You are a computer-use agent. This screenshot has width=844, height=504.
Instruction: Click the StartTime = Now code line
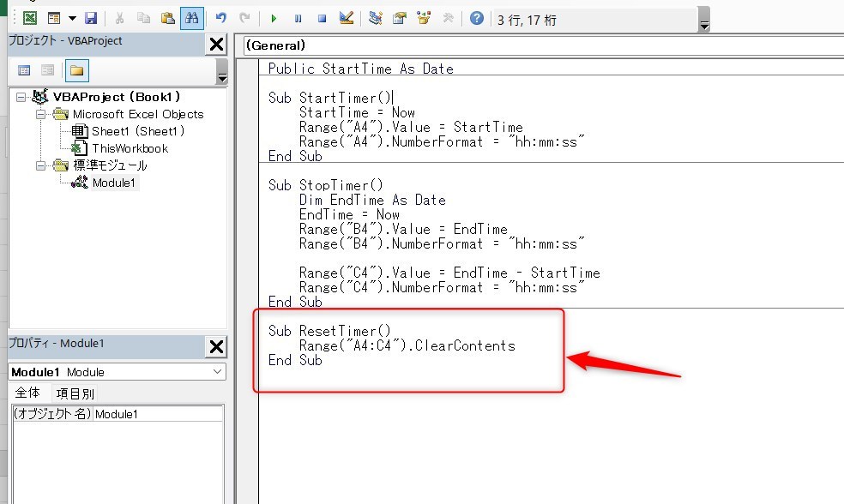(357, 112)
